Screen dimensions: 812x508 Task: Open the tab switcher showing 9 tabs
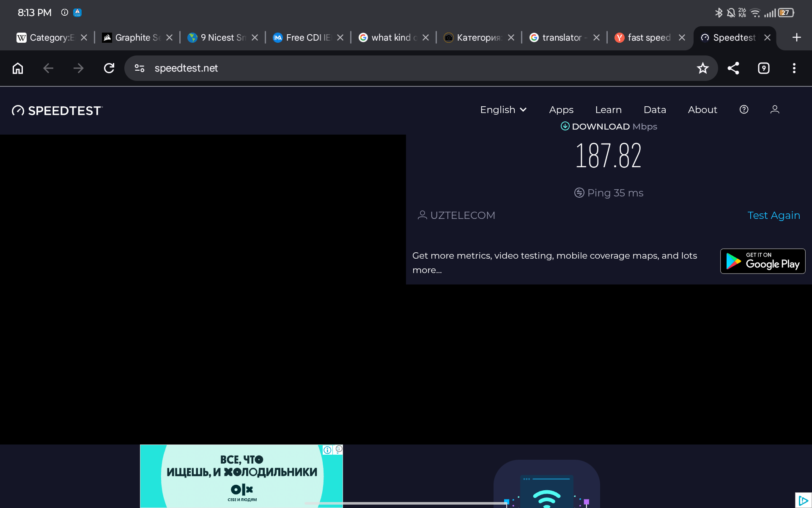[x=764, y=68]
